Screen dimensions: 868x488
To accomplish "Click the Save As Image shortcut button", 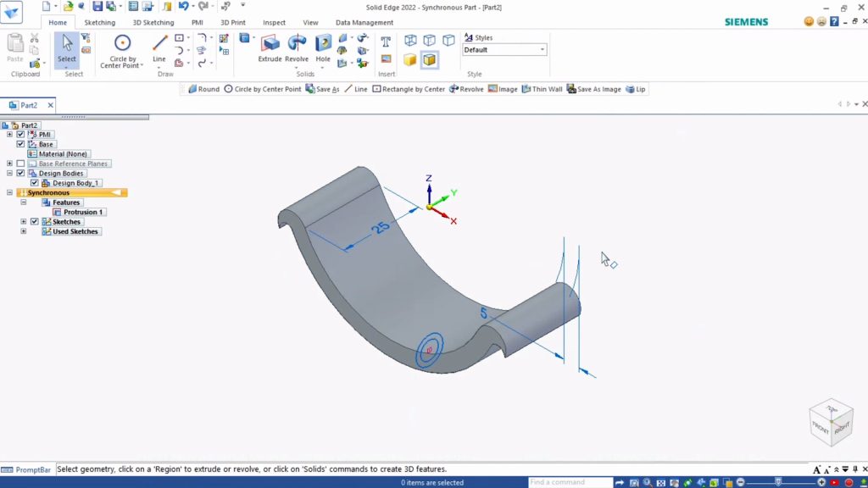I will click(x=594, y=89).
